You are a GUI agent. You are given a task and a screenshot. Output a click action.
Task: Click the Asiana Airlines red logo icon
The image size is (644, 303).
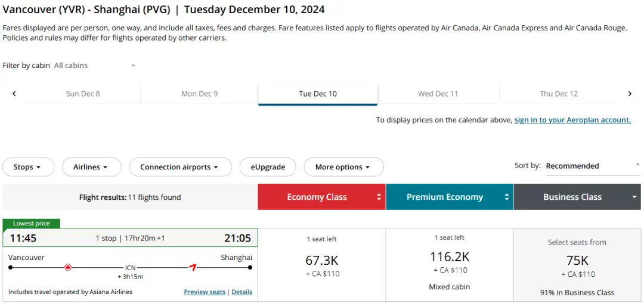(193, 267)
